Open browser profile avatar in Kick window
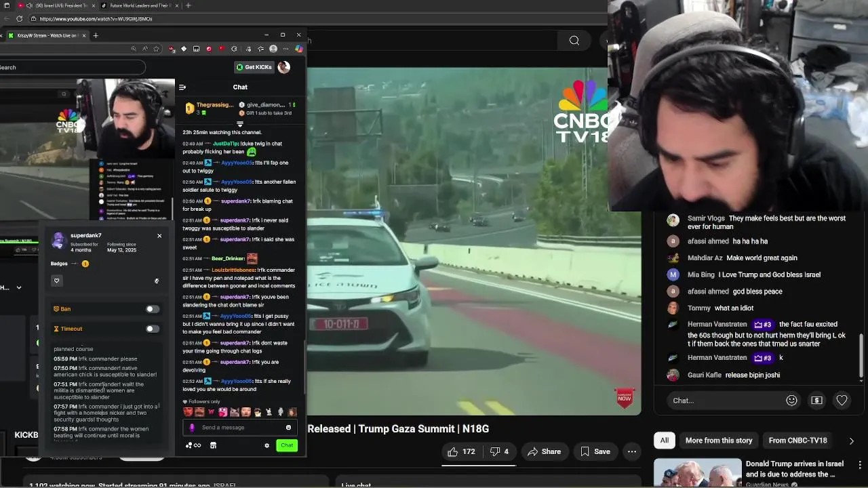The height and width of the screenshot is (488, 868). 273,49
